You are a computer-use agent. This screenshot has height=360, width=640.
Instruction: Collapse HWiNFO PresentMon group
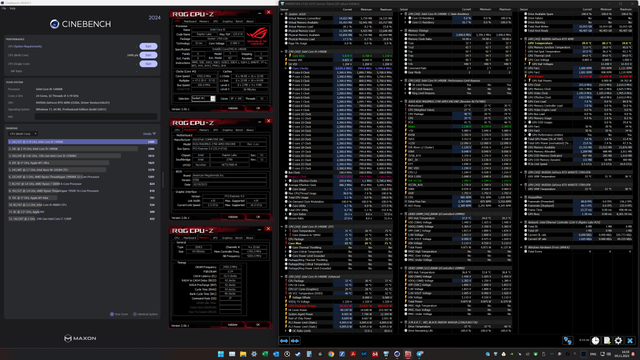(x=522, y=197)
